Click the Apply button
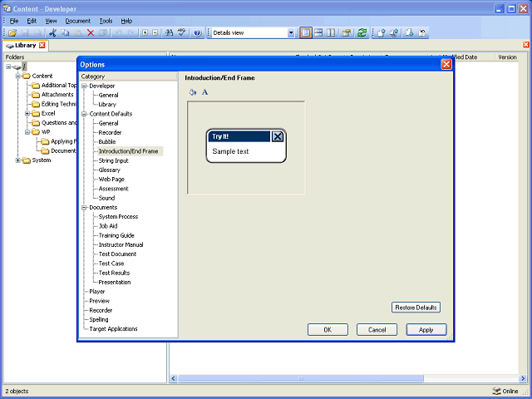The height and width of the screenshot is (399, 532). [x=426, y=330]
